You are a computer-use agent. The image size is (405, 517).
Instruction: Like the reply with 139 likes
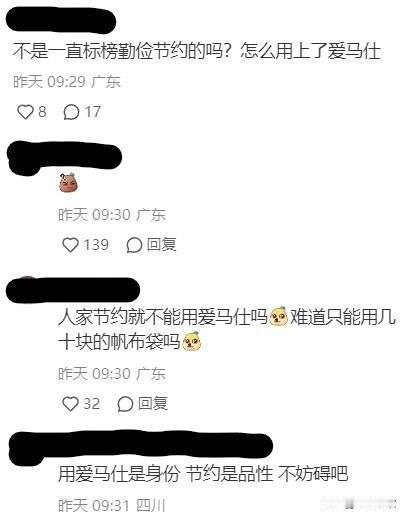click(70, 245)
